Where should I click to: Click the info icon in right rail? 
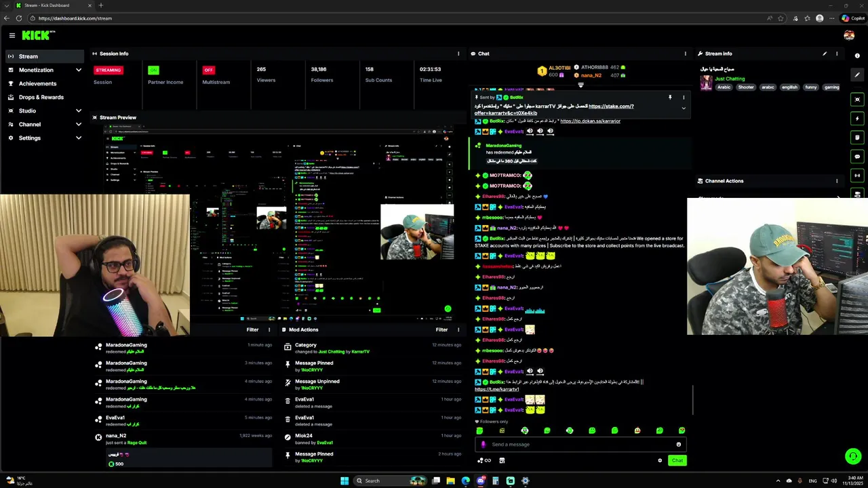click(857, 56)
